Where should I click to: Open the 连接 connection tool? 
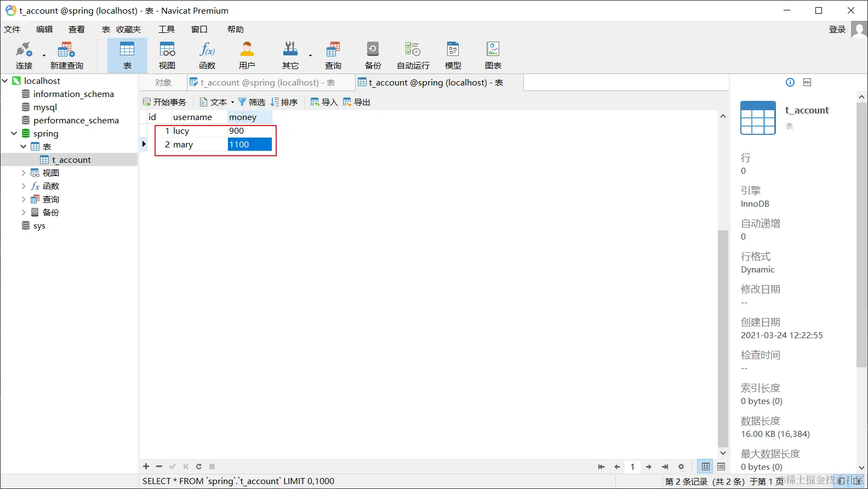[24, 55]
